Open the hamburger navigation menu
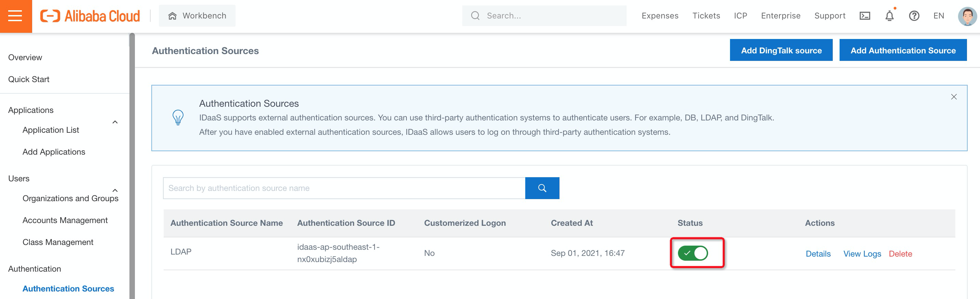980x299 pixels. [x=16, y=16]
